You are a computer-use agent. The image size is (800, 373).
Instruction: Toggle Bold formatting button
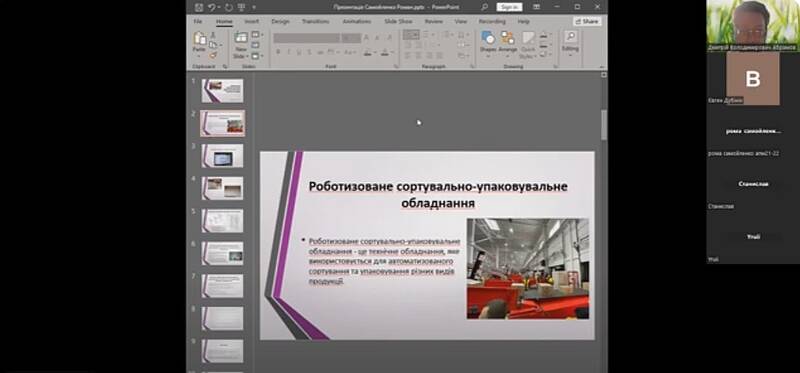(278, 52)
